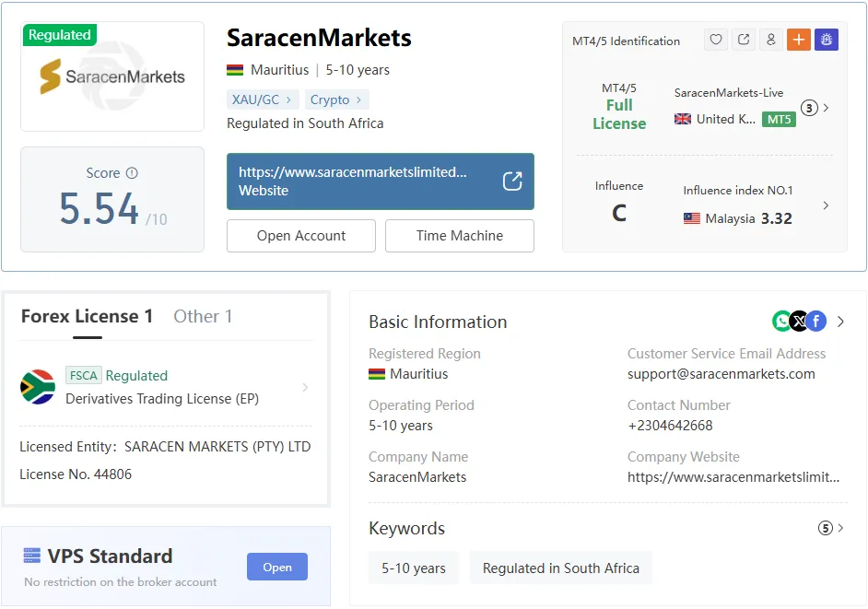This screenshot has height=609, width=868.
Task: Expand the Keywords section chevron
Action: point(841,528)
